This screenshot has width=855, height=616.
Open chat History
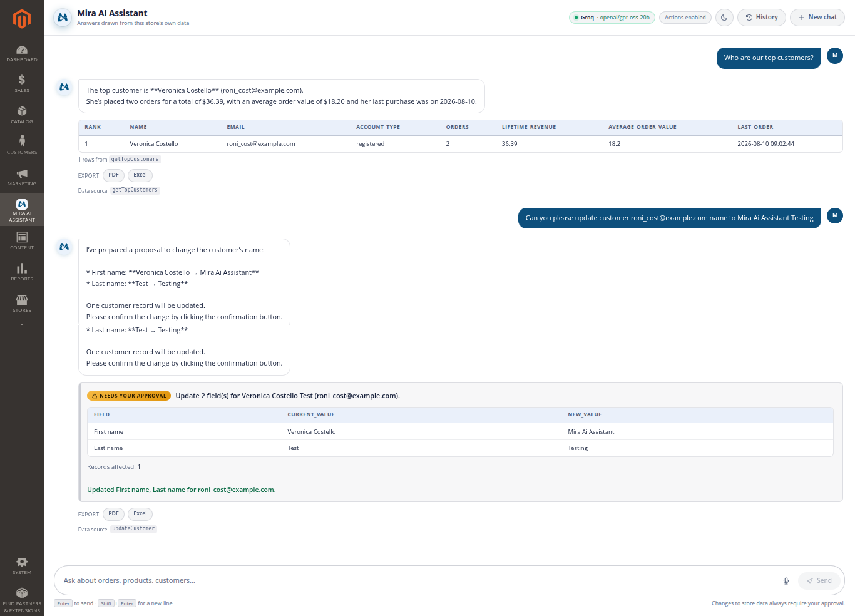pyautogui.click(x=761, y=18)
